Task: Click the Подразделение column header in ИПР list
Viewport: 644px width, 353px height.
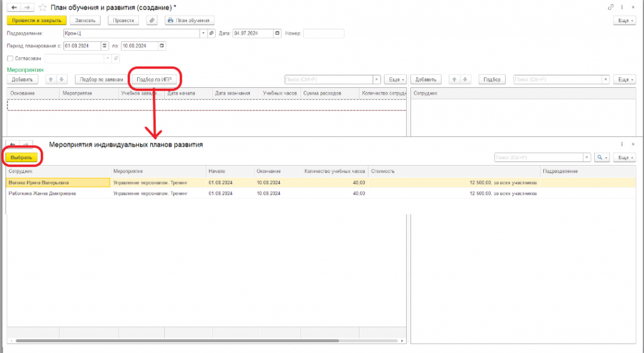Action: click(588, 171)
